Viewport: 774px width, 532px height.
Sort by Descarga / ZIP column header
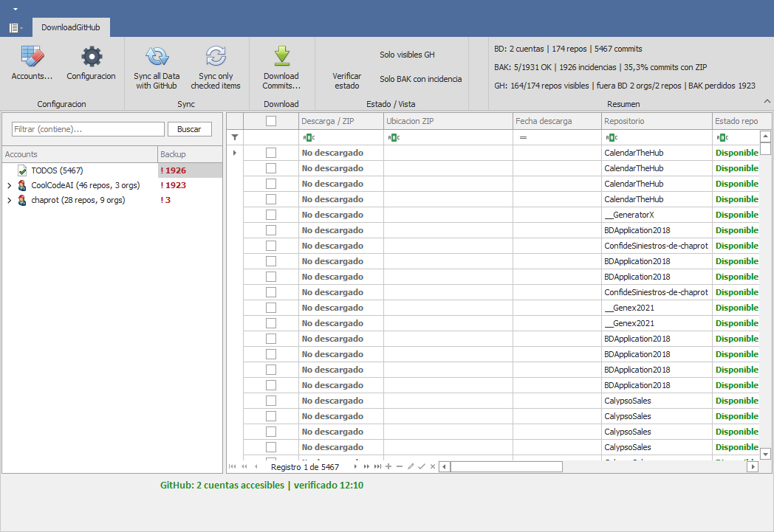pyautogui.click(x=341, y=121)
